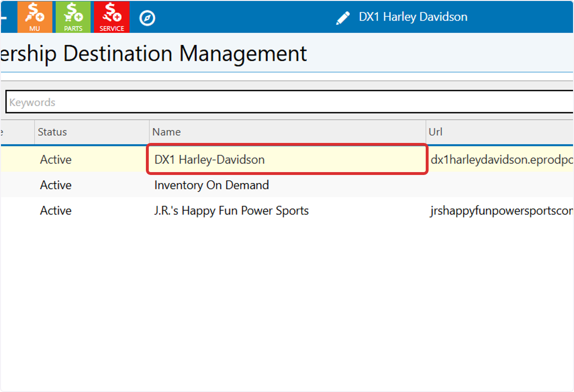Click Active status in Inventory On Demand row
Viewport: 574px width, 392px height.
tap(55, 185)
